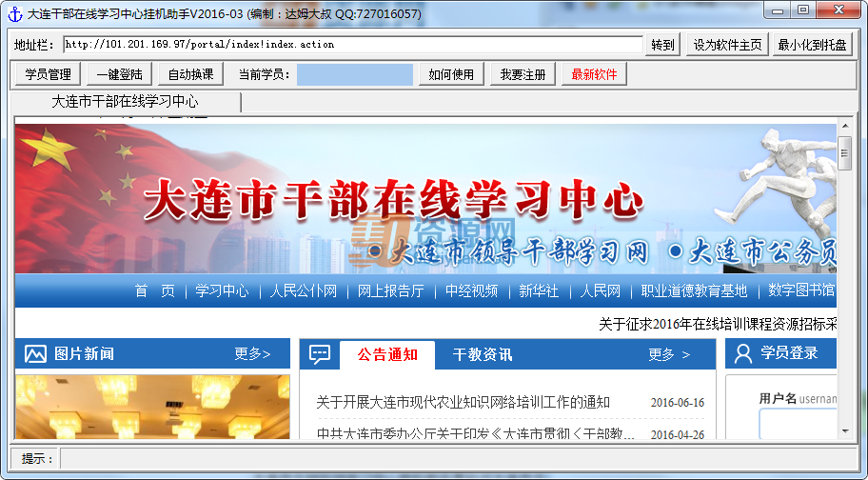Click the 提示 status bar field
Viewport: 868px width, 480px height.
[x=457, y=459]
